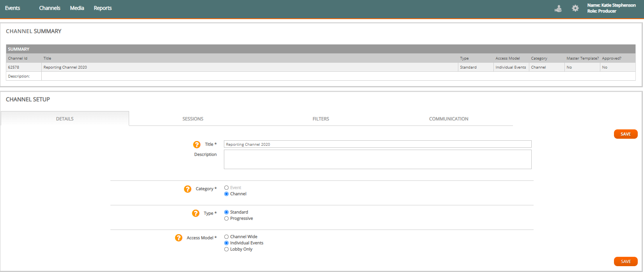Viewport: 644px width, 272px height.
Task: Choose the Standard type radio button
Action: (226, 212)
